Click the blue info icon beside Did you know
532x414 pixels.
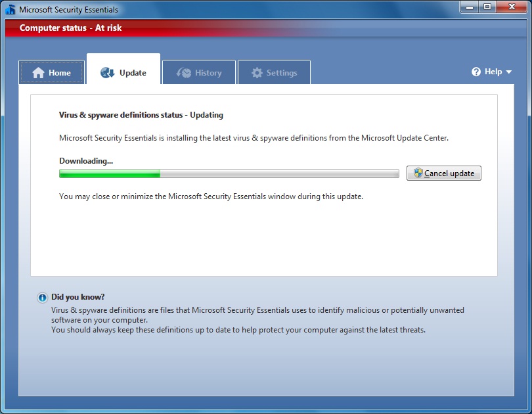coord(43,298)
